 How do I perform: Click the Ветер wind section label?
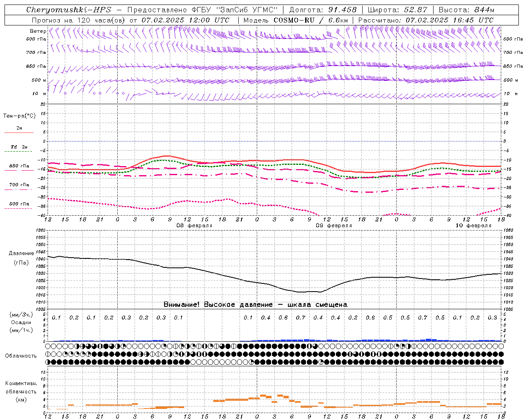[x=38, y=31]
